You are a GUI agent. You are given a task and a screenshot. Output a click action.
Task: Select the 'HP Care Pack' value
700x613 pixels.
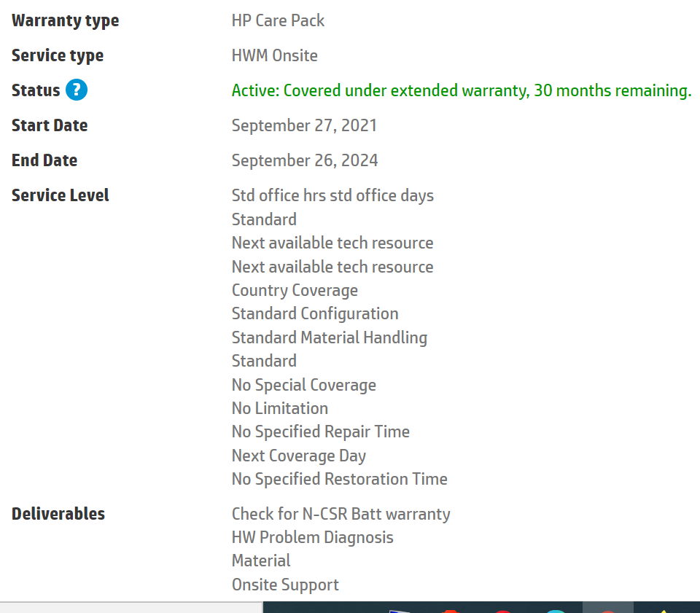click(278, 20)
